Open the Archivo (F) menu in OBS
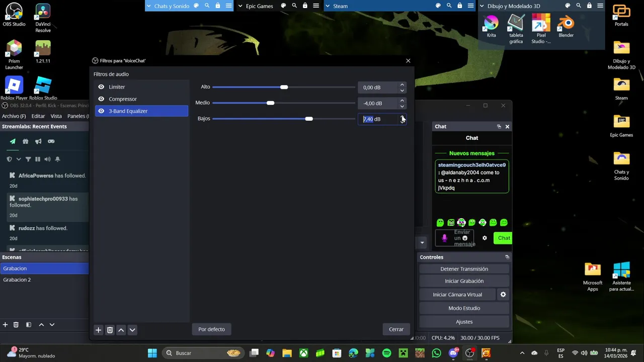 14,116
